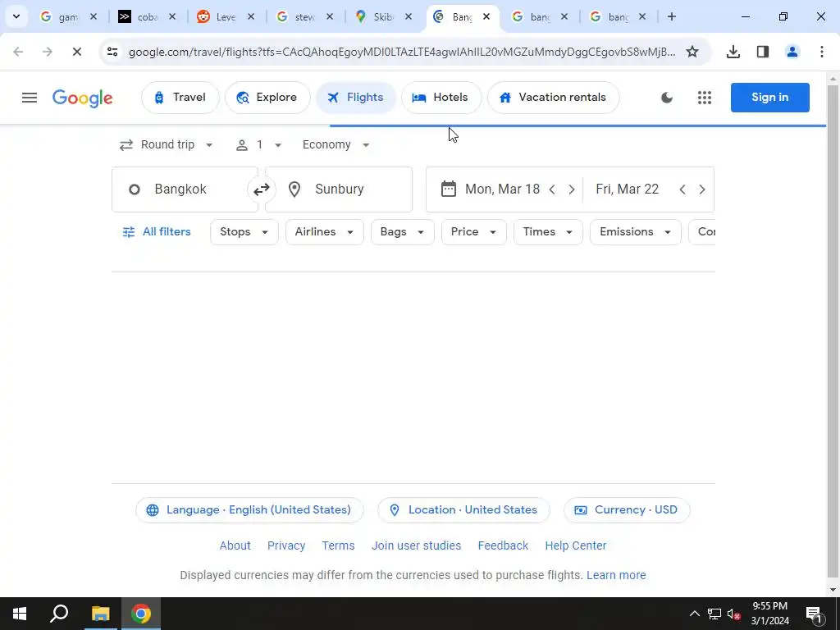Screen dimensions: 840x630
Task: Open the Round trip dropdown
Action: (x=166, y=144)
